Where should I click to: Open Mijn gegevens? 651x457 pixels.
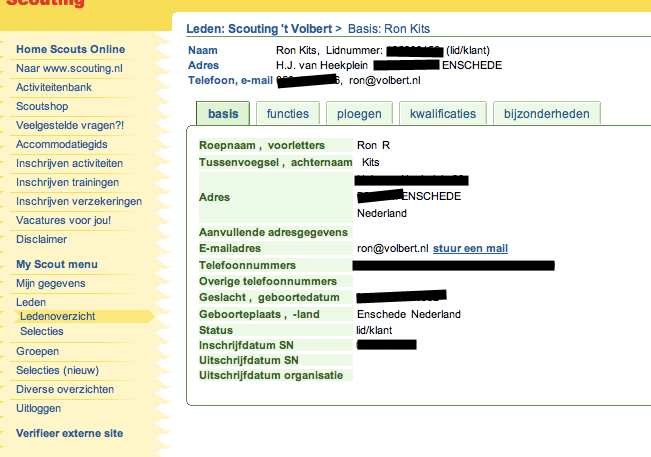click(51, 283)
